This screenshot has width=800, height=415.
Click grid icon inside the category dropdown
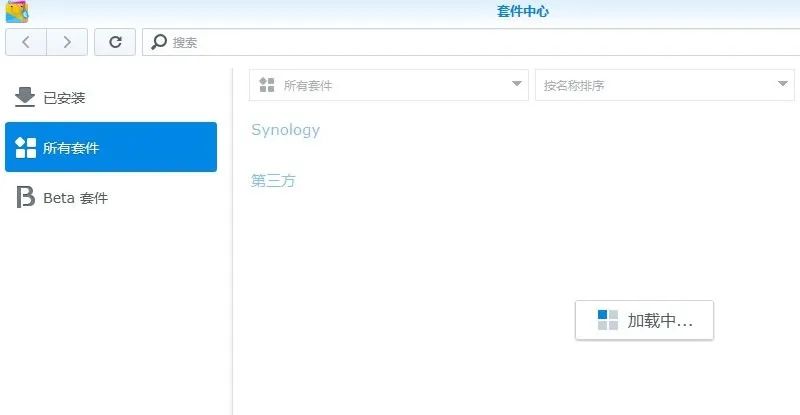pos(267,85)
